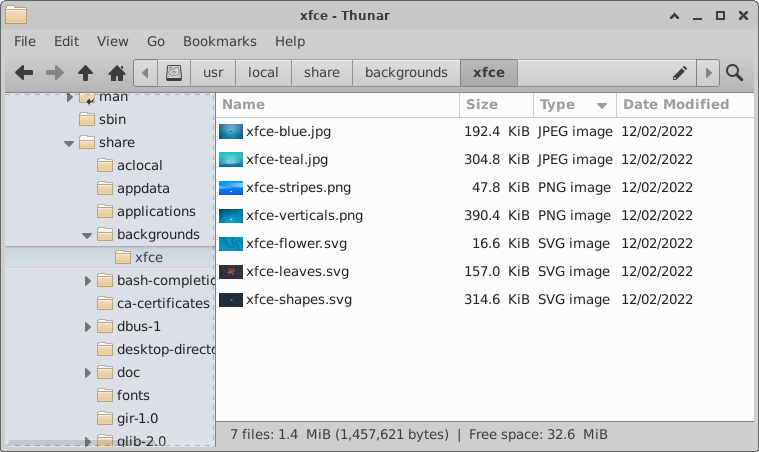759x452 pixels.
Task: Collapse the share folder in tree
Action: click(x=69, y=143)
